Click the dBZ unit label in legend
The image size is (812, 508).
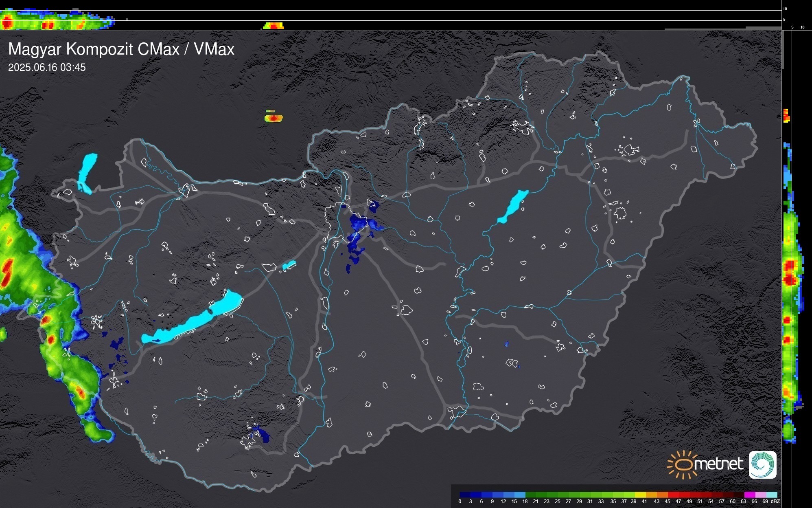tap(775, 501)
